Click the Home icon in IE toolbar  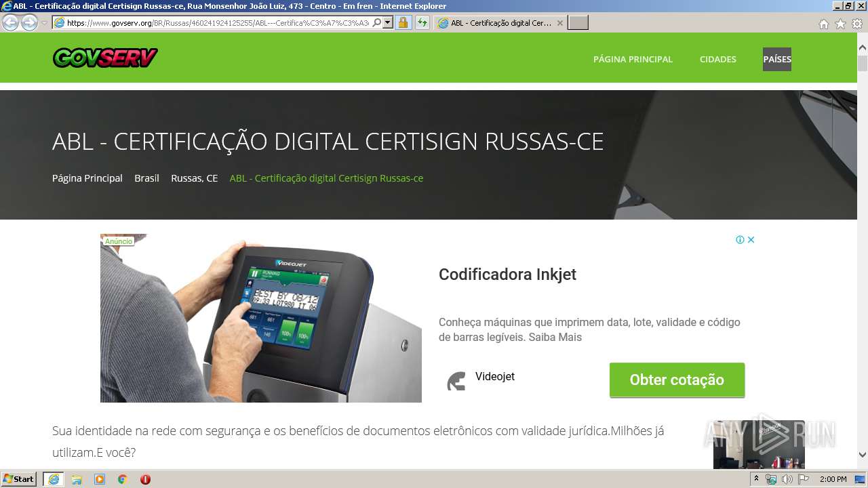click(823, 24)
